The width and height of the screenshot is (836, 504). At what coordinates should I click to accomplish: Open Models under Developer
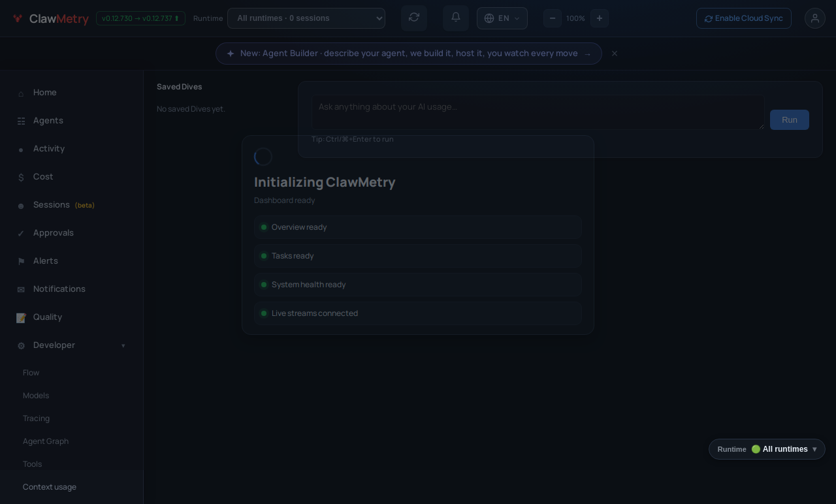36,396
